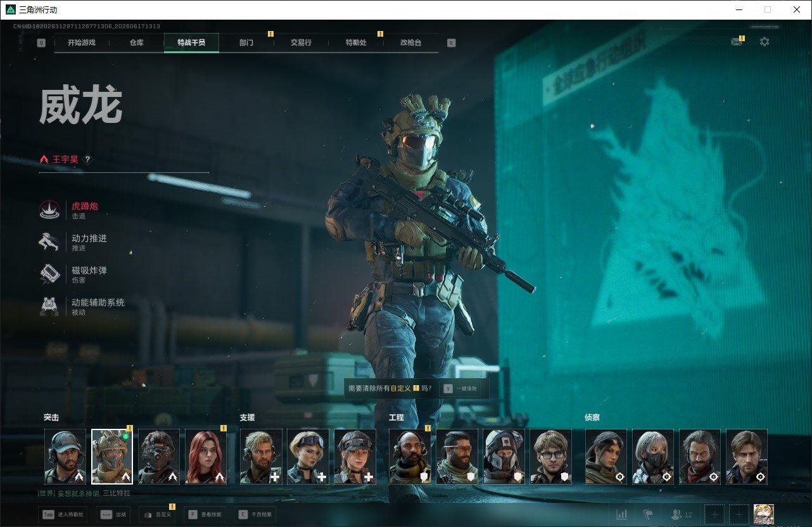Select the gray-haired recon operator with black mask
Screen dimensions: 812x527
coord(653,457)
